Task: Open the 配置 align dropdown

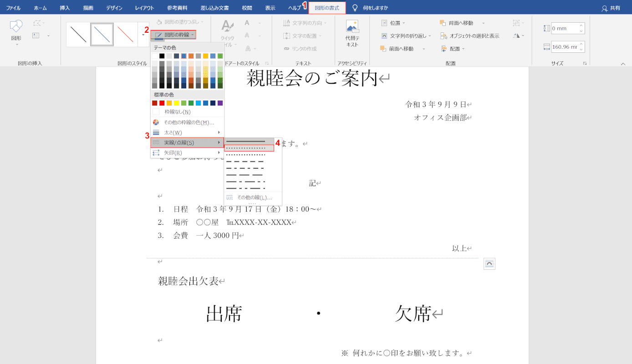Action: [x=453, y=49]
